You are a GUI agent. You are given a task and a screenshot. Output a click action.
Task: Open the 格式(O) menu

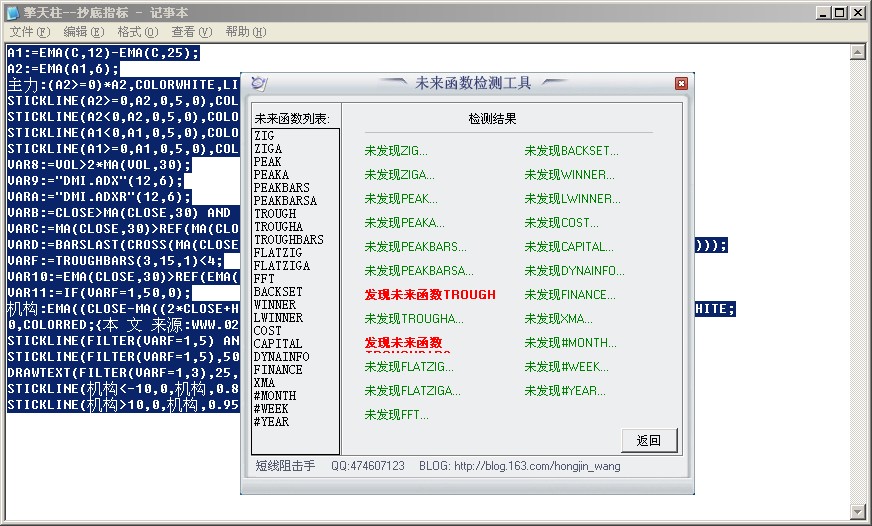pos(138,32)
